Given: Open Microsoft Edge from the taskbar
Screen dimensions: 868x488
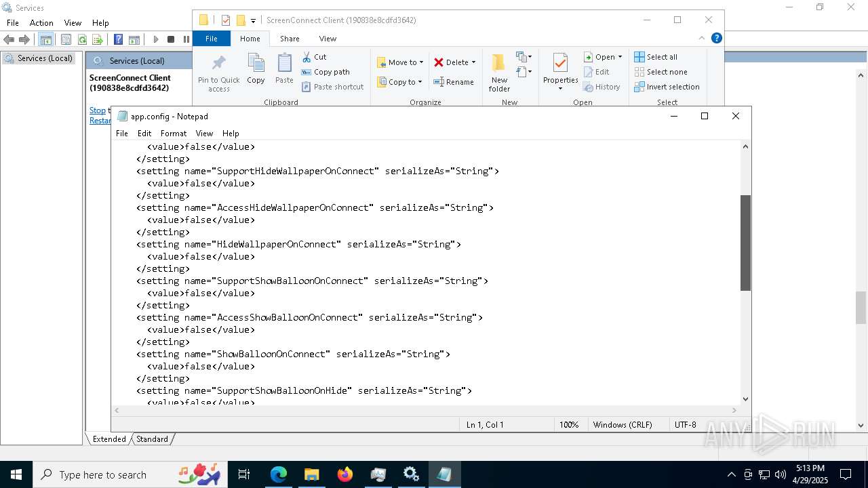Looking at the screenshot, I should click(279, 474).
